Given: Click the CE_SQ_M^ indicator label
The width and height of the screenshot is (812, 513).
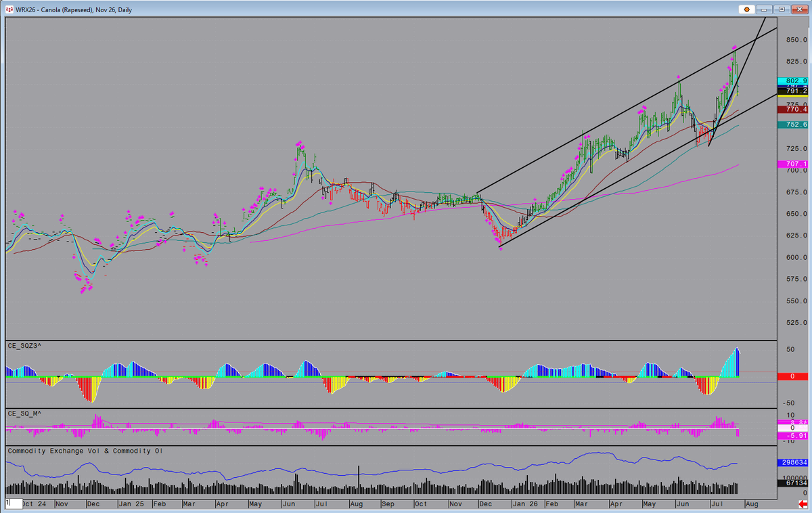Looking at the screenshot, I should tap(24, 413).
